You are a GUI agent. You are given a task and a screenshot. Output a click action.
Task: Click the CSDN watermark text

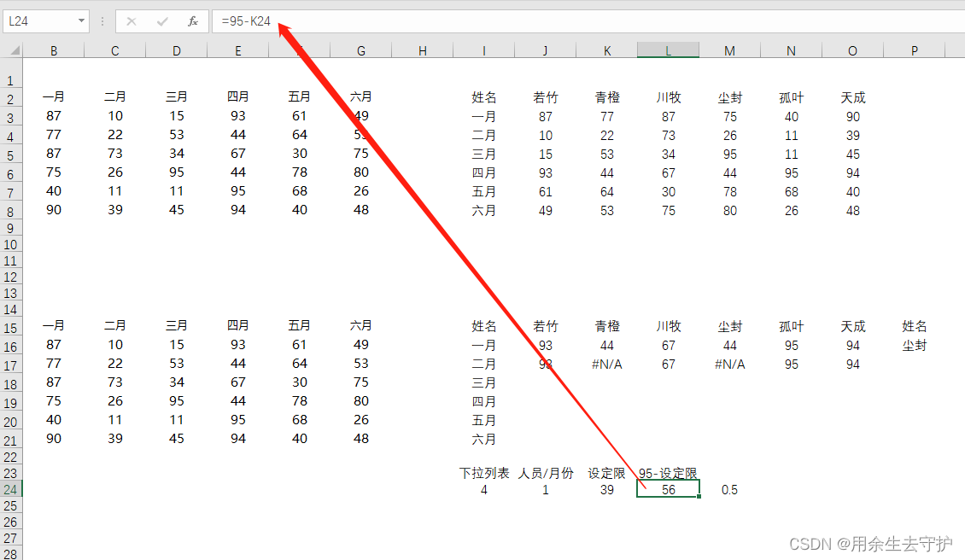873,543
